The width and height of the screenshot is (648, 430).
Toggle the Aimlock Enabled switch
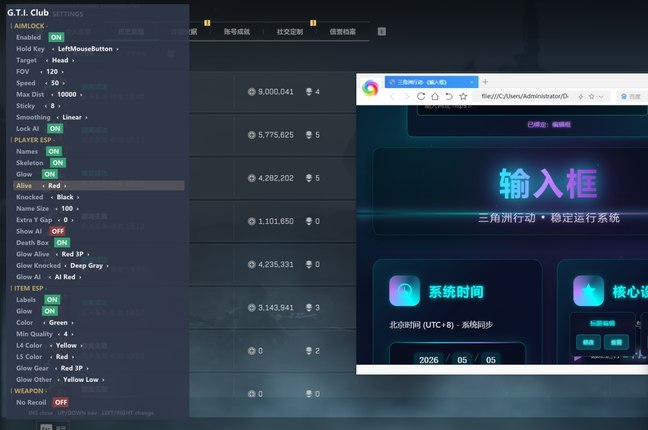[56, 37]
